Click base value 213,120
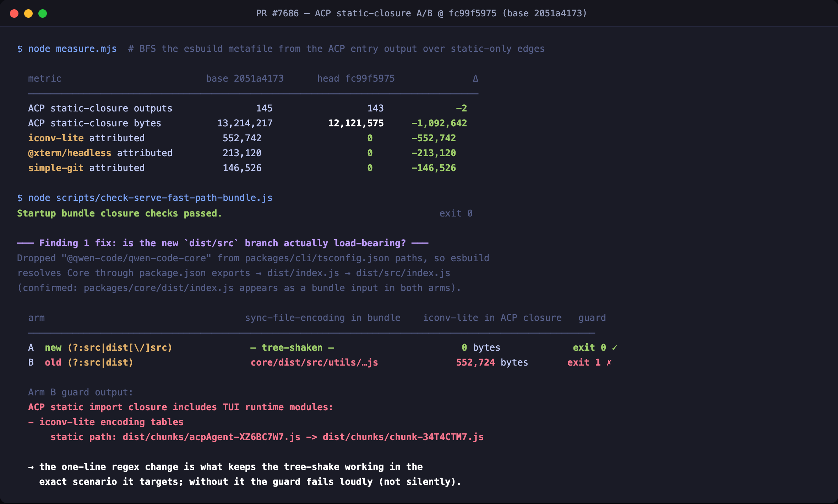 [x=242, y=153]
